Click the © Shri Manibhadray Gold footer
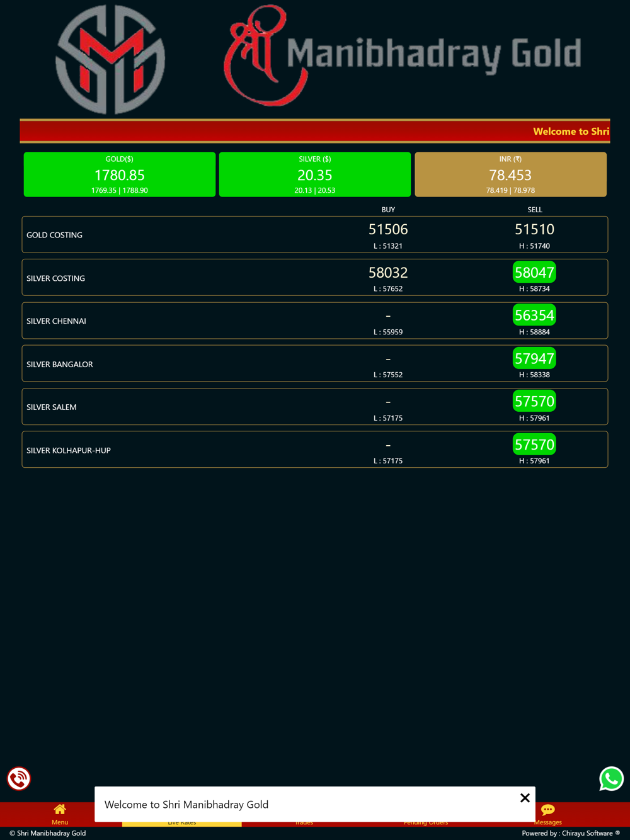This screenshot has height=840, width=630. [x=47, y=833]
